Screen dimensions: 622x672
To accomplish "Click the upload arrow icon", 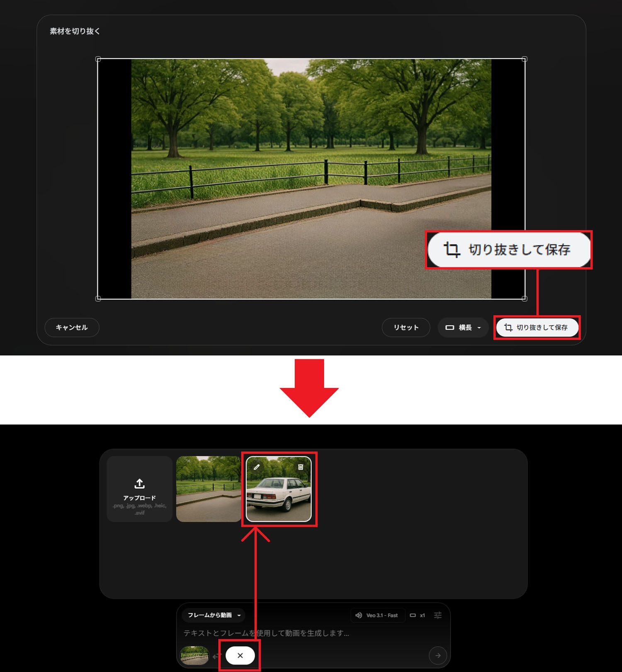I will pyautogui.click(x=140, y=483).
